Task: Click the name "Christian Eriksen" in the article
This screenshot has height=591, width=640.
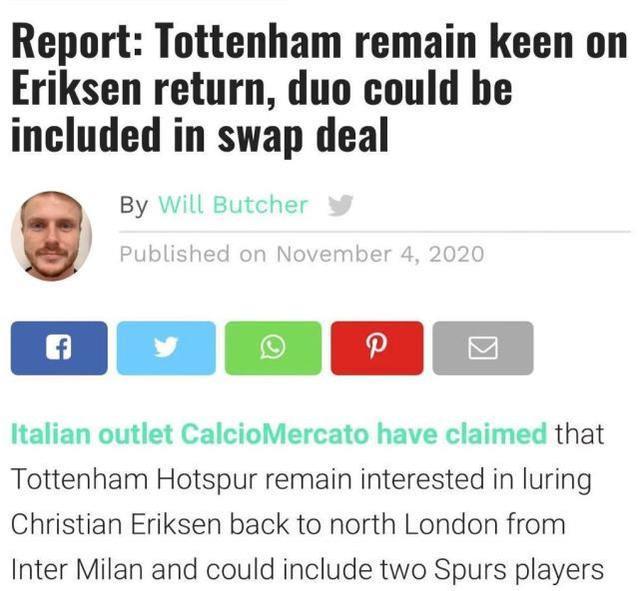Action: pyautogui.click(x=116, y=524)
